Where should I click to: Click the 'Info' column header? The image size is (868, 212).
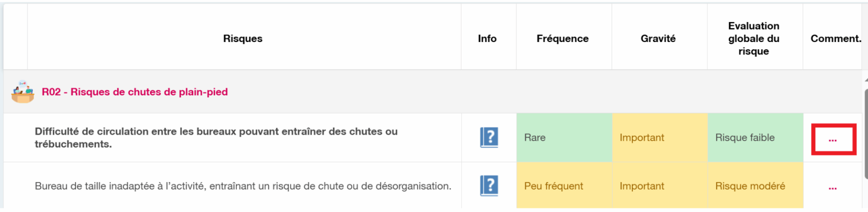(x=487, y=39)
